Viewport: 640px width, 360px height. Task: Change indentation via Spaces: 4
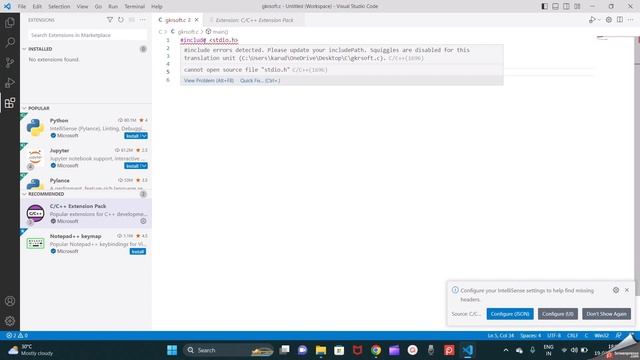(530, 336)
